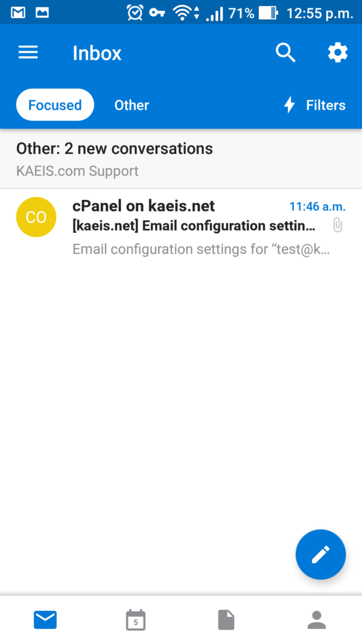Screen dimensions: 362x644
Task: Tap the yellow CO sender avatar
Action: pos(36,217)
